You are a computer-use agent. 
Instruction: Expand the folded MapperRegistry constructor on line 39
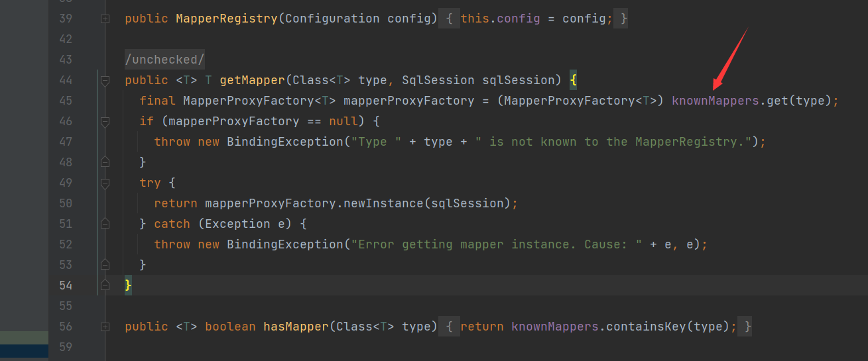pos(105,19)
